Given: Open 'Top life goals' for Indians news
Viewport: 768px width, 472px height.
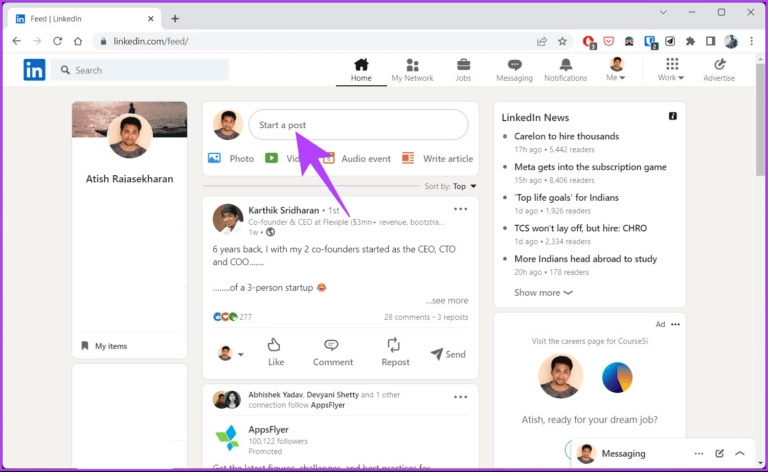Looking at the screenshot, I should (567, 197).
